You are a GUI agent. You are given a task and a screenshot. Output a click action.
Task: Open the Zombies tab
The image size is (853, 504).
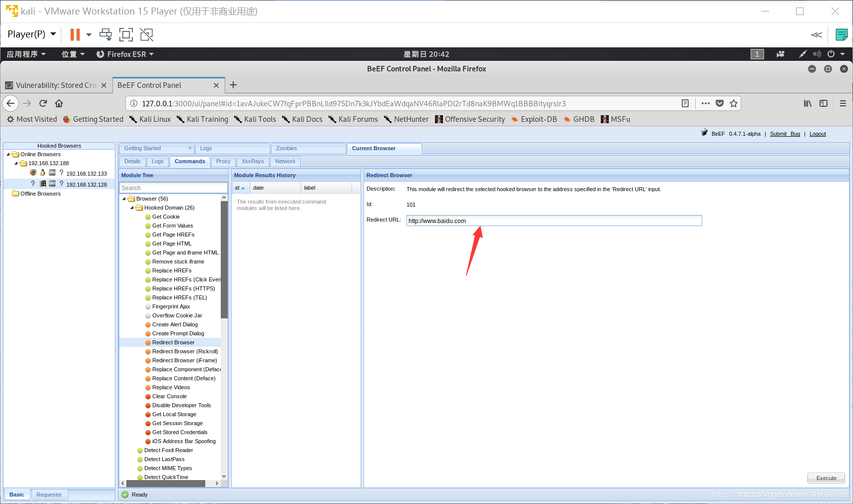pyautogui.click(x=308, y=148)
